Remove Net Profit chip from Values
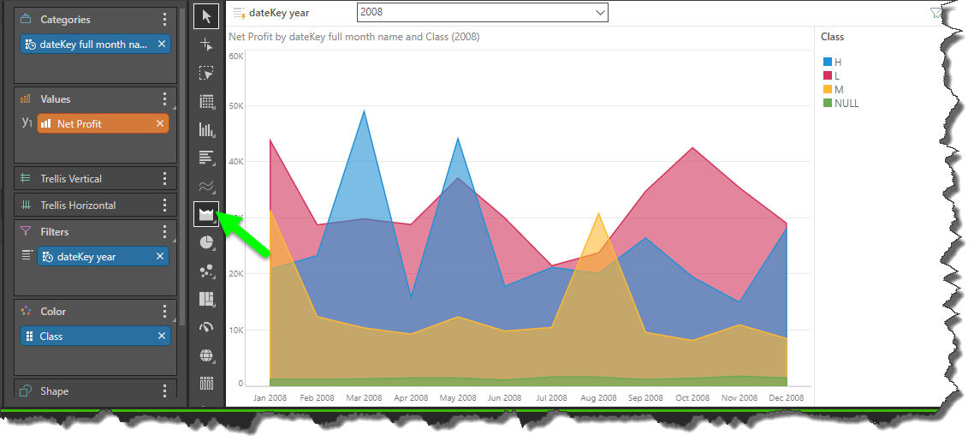The image size is (980, 447). [160, 124]
